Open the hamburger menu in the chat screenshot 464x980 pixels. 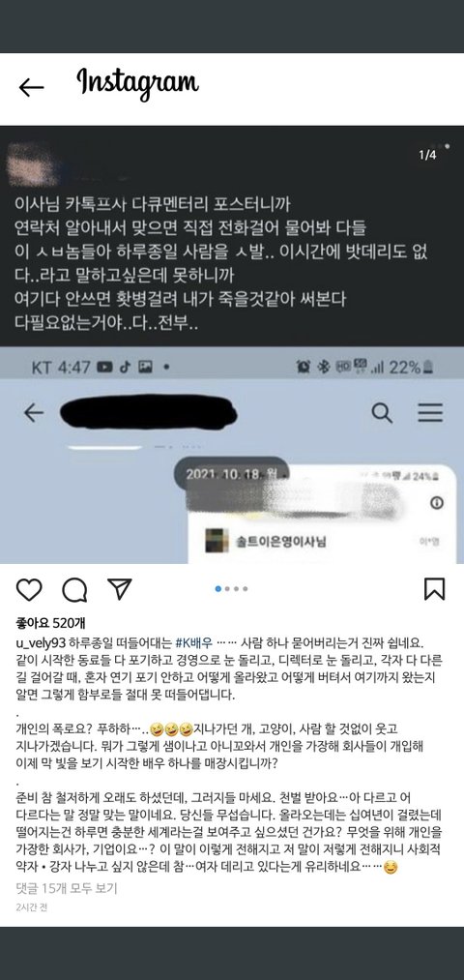click(x=430, y=412)
